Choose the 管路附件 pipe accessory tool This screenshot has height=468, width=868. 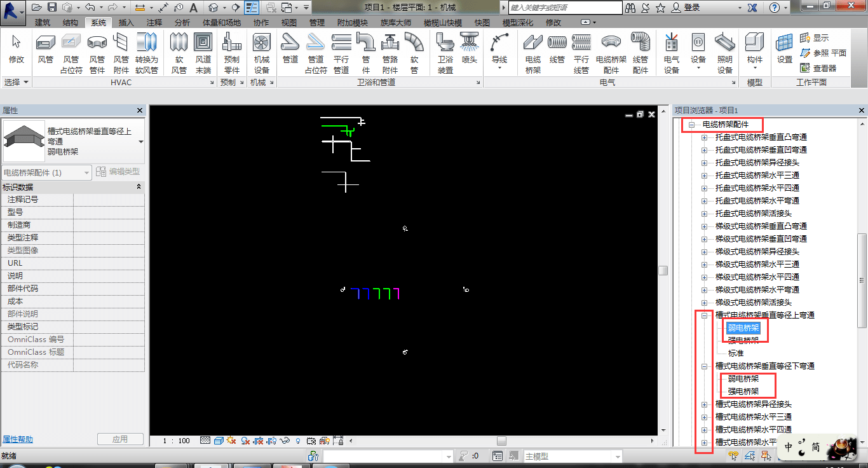coord(390,53)
